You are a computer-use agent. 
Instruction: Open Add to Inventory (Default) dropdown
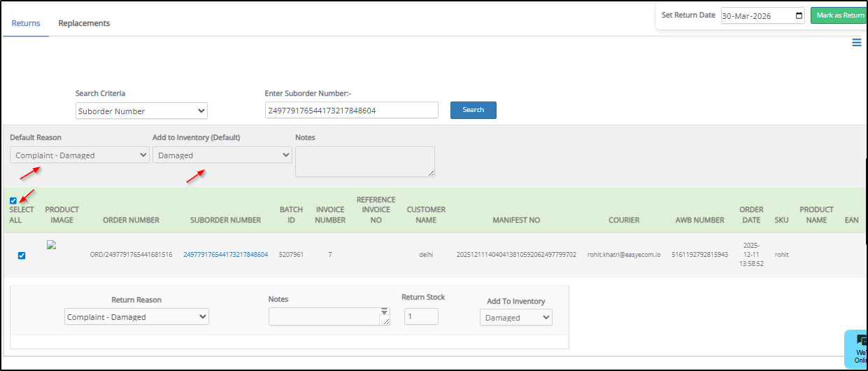pos(222,155)
